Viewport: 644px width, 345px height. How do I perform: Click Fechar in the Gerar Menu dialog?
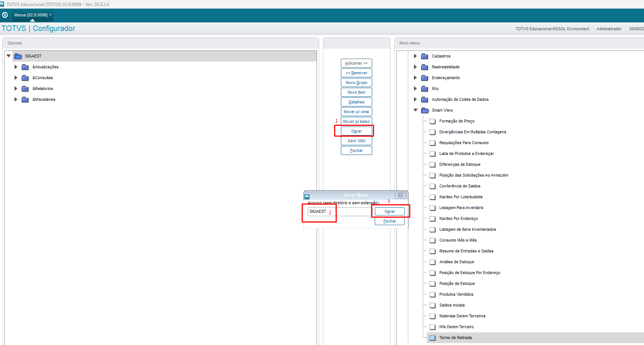(x=390, y=221)
